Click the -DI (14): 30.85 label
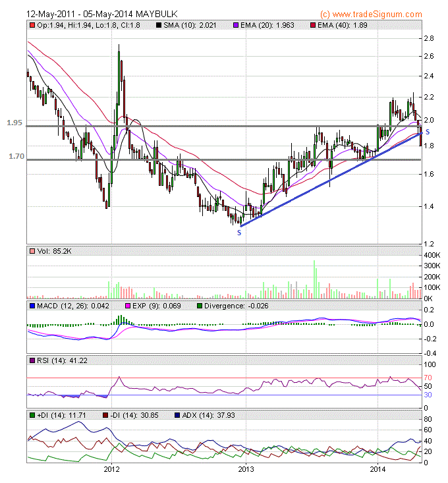 134,416
